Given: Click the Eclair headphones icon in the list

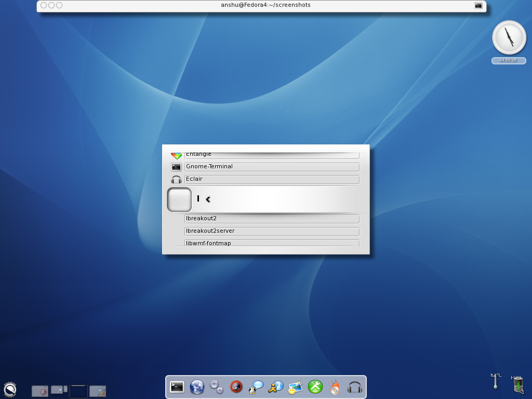Looking at the screenshot, I should pyautogui.click(x=176, y=179).
